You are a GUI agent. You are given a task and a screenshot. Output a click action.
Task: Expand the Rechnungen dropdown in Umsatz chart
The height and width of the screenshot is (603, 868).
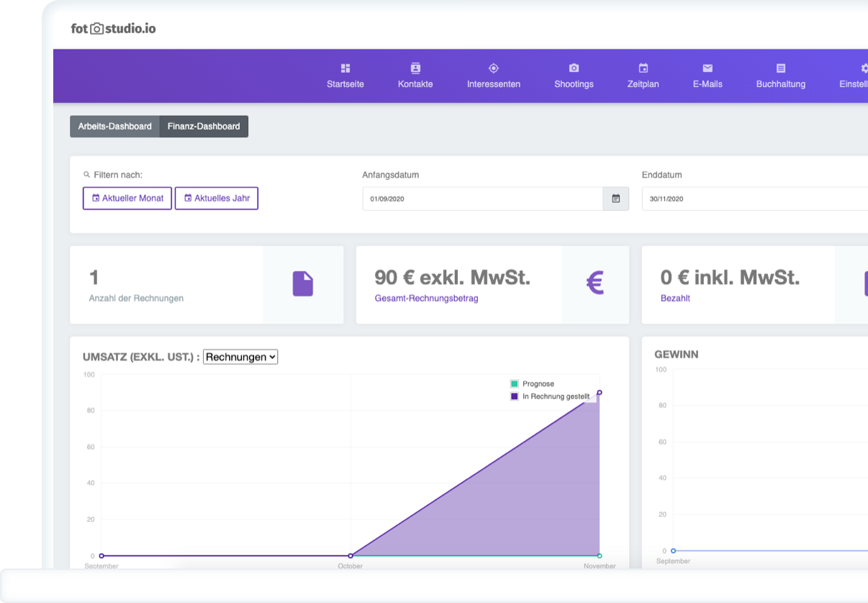[240, 357]
